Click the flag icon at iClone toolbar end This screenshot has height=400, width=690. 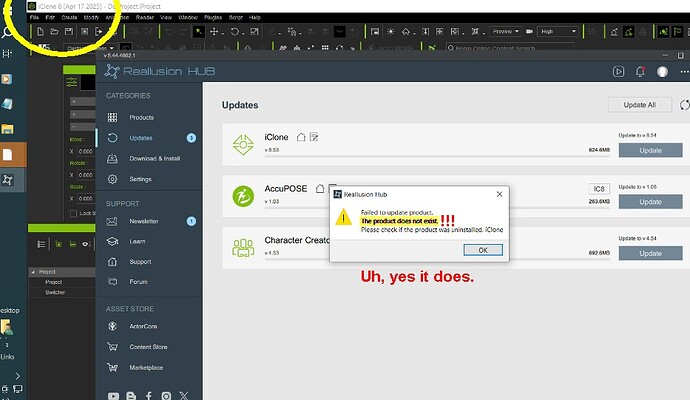tap(678, 32)
